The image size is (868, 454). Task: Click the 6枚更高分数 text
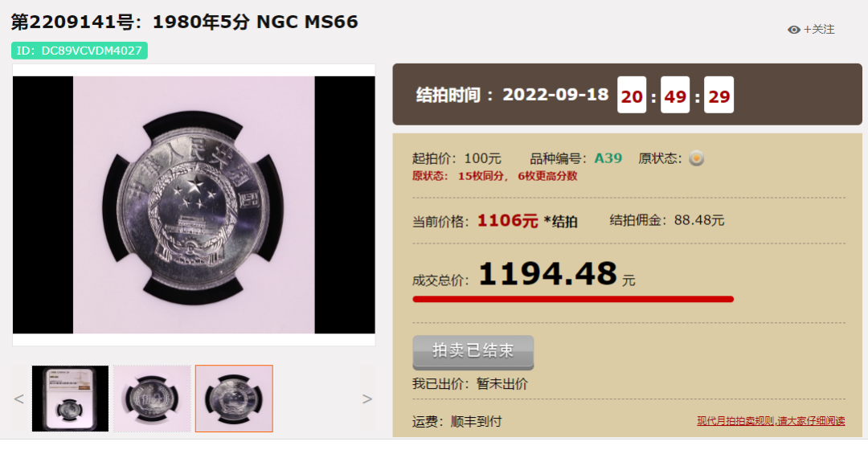547,176
